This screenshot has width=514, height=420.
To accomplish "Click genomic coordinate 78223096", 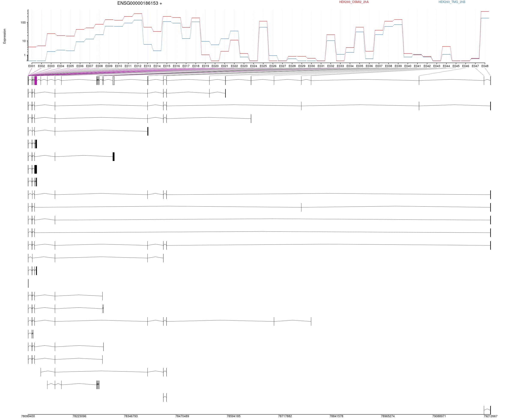I will pos(79,416).
